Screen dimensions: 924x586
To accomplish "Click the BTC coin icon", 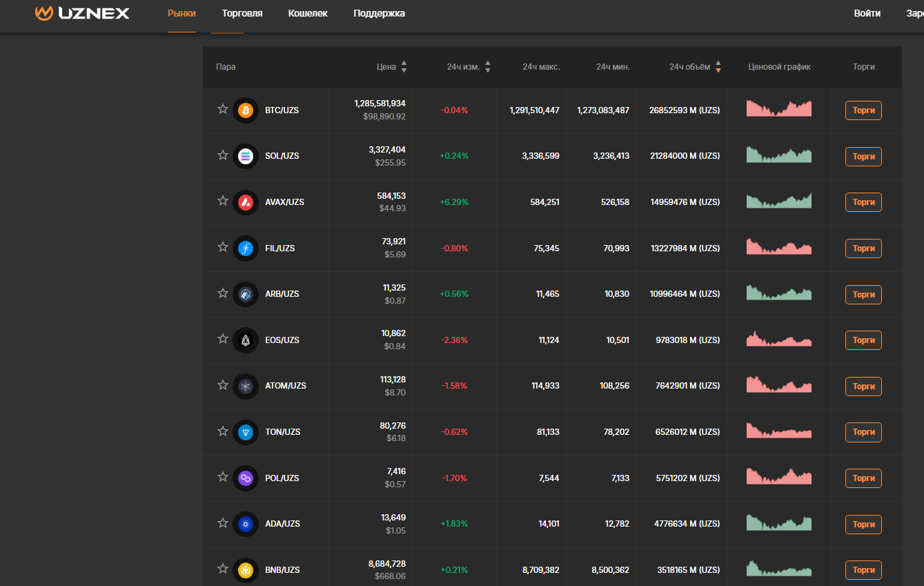I will pos(246,110).
